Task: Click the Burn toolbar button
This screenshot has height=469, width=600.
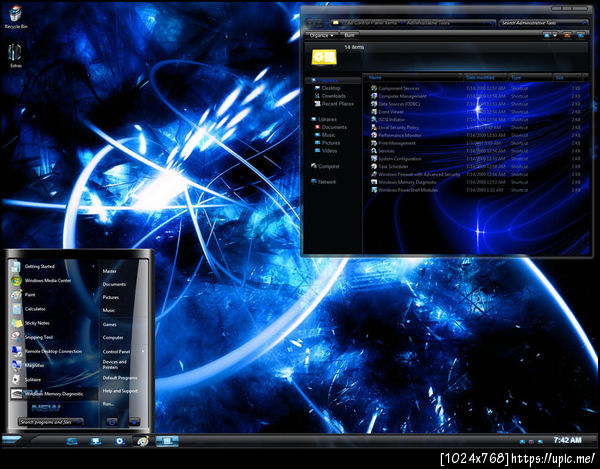Action: tap(349, 35)
